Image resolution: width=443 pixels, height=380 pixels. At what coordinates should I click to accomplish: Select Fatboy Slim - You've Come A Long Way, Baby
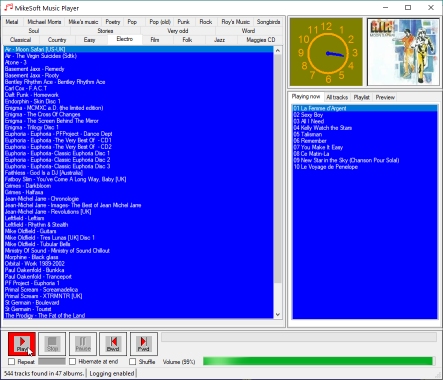pyautogui.click(x=138, y=179)
